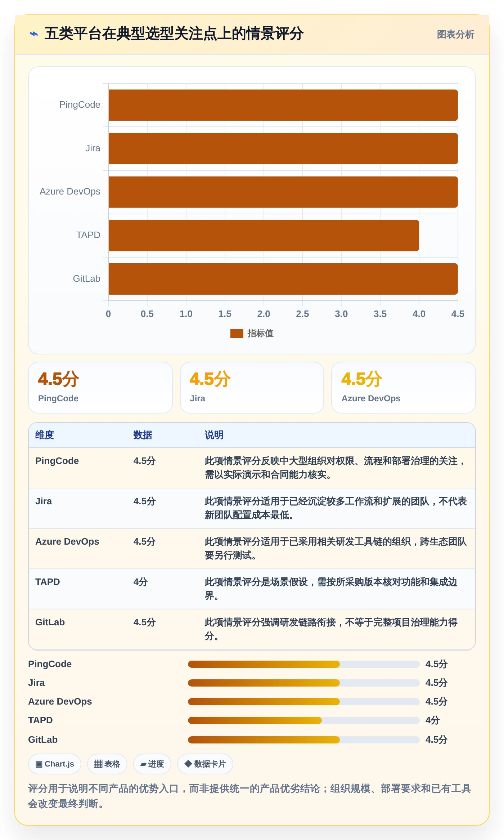Screen dimensions: 504x840
Task: Select the GitLab bar in the chart
Action: (x=283, y=279)
